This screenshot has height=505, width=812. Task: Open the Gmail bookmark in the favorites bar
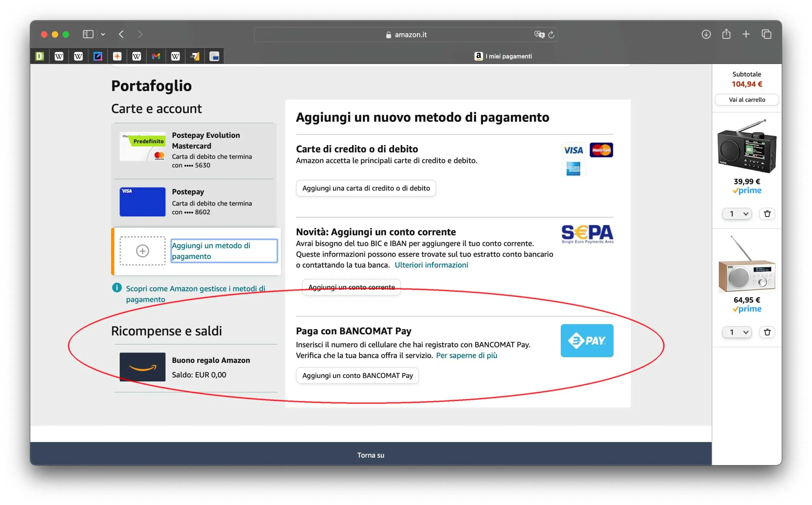(156, 56)
